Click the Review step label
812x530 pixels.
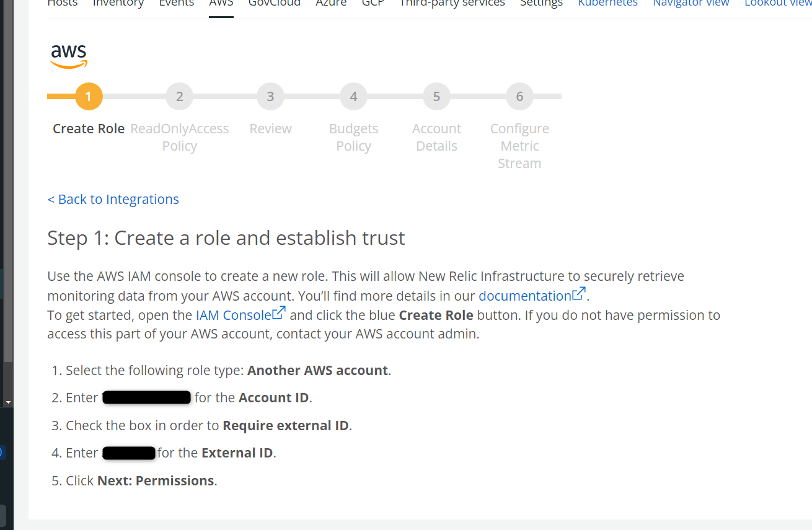tap(270, 129)
